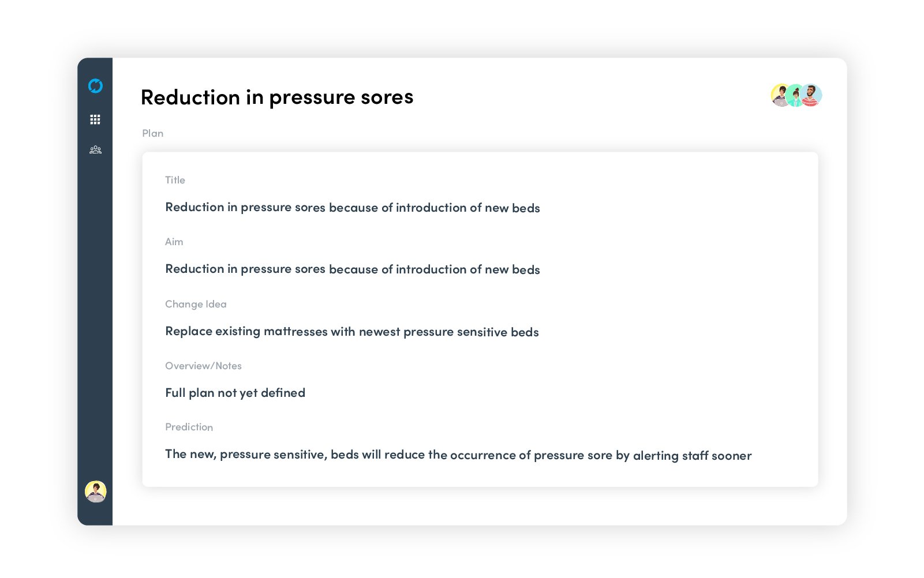Select the yellow-background collaborator avatar at top right
The height and width of the screenshot is (578, 924).
779,95
